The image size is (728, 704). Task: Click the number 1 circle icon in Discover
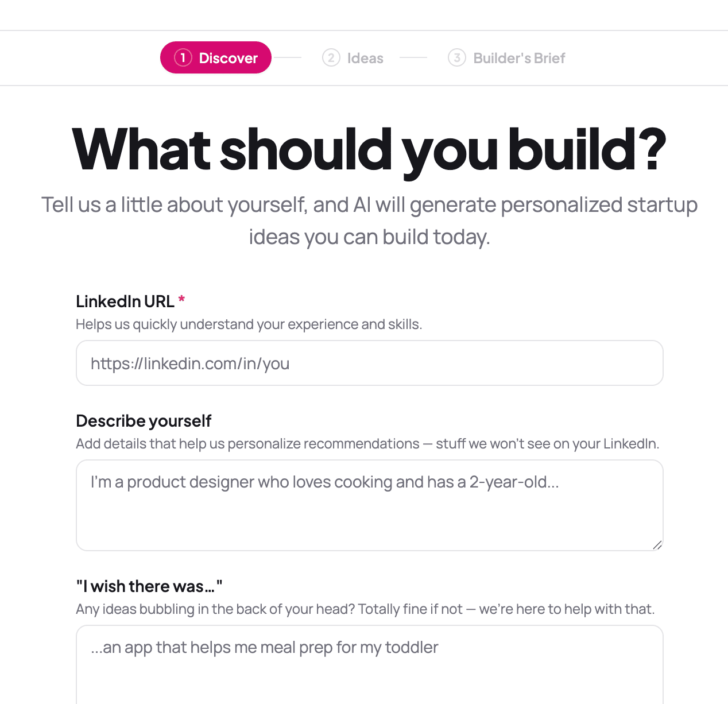[x=183, y=58]
